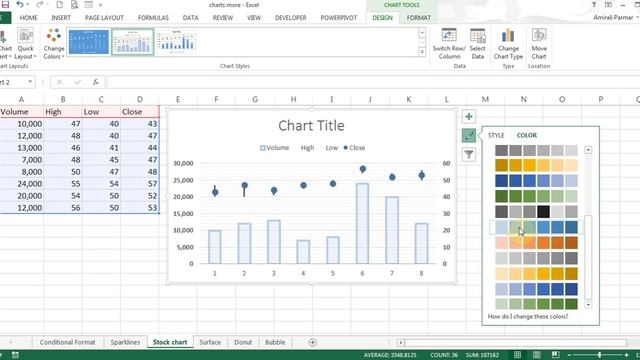Click the Save icon in quick access toolbar
The image size is (640, 360).
tap(5, 5)
